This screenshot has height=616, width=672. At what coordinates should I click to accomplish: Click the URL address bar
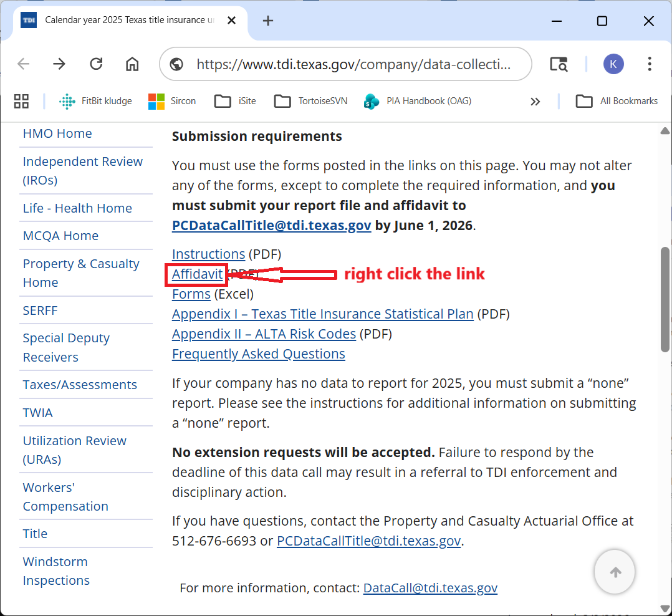pyautogui.click(x=352, y=64)
